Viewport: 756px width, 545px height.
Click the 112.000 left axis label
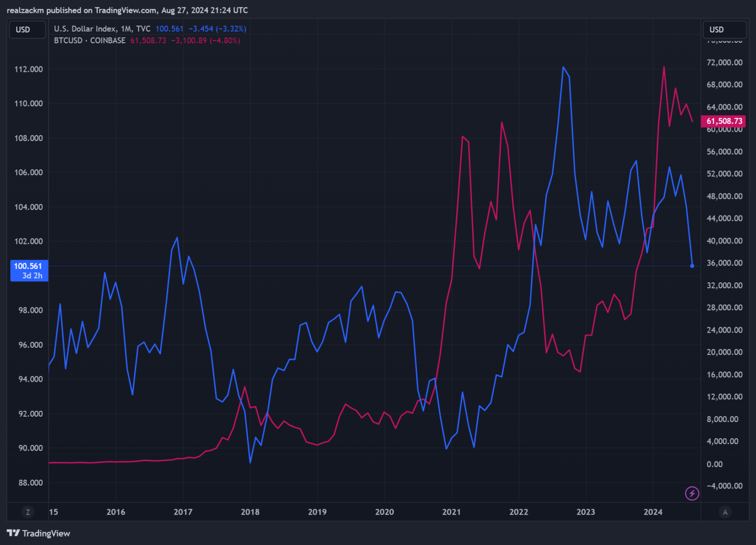tap(29, 69)
